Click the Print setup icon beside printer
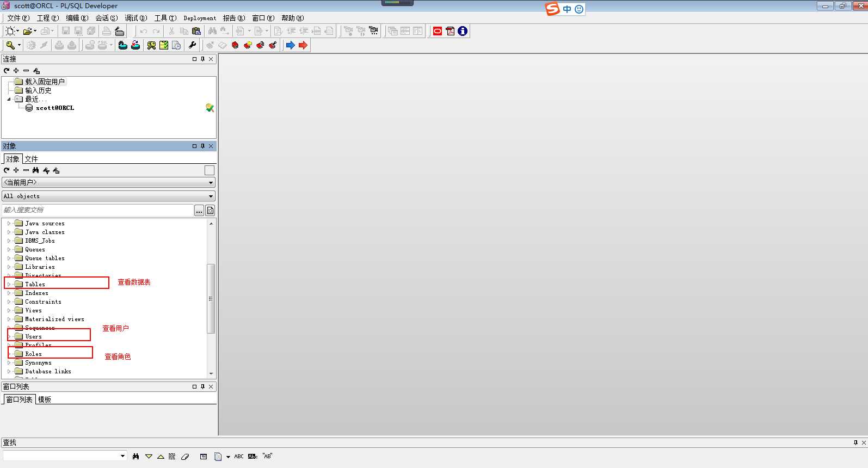Viewport: 868px width, 468px height. [x=120, y=31]
